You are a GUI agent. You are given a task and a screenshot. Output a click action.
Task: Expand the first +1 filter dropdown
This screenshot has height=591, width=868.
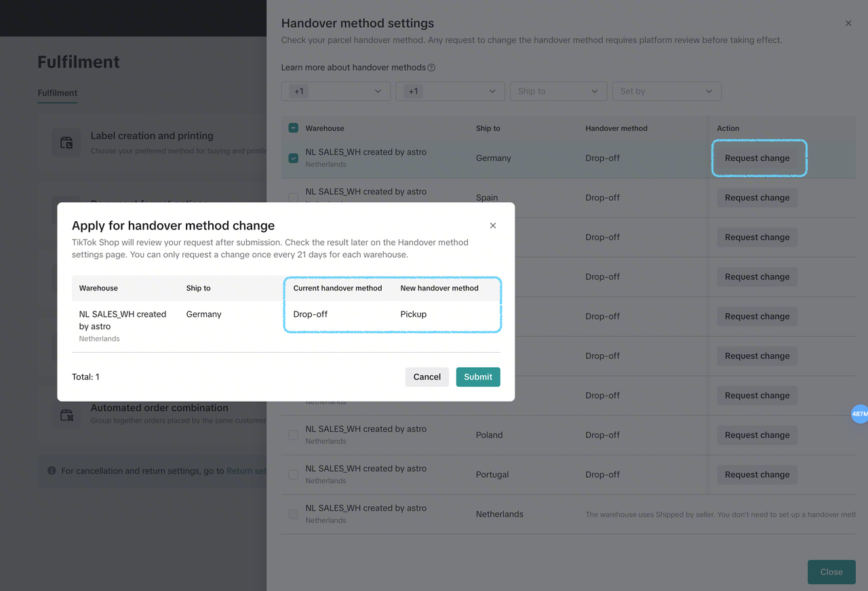(336, 91)
